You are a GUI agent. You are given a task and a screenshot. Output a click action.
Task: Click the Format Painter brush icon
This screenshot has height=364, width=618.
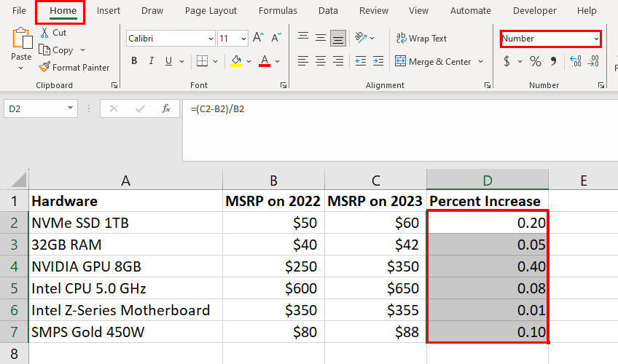[x=44, y=67]
